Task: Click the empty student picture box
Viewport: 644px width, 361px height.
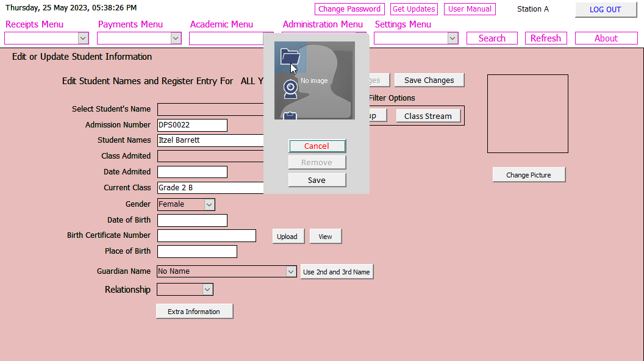Action: click(x=528, y=114)
